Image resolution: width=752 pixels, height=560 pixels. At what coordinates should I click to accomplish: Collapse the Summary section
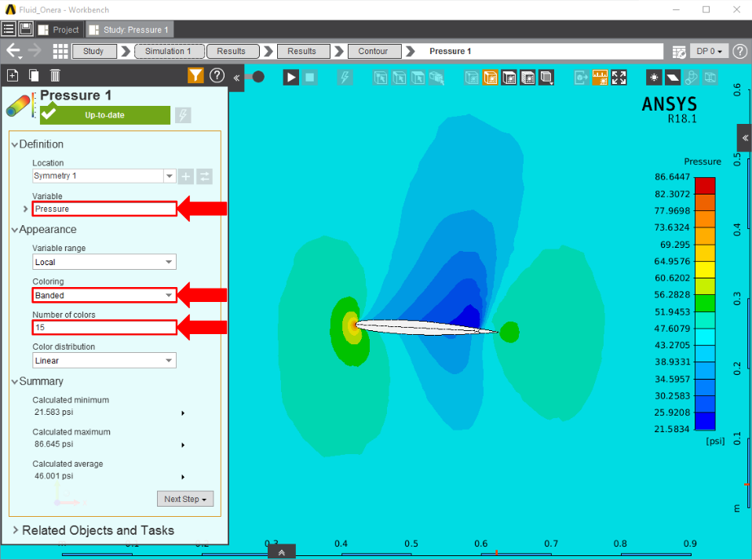tap(14, 381)
